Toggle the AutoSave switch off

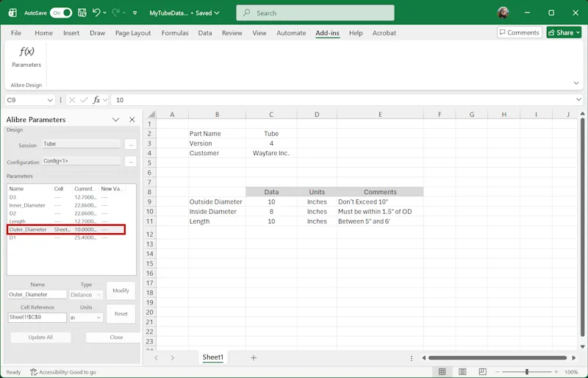click(61, 13)
